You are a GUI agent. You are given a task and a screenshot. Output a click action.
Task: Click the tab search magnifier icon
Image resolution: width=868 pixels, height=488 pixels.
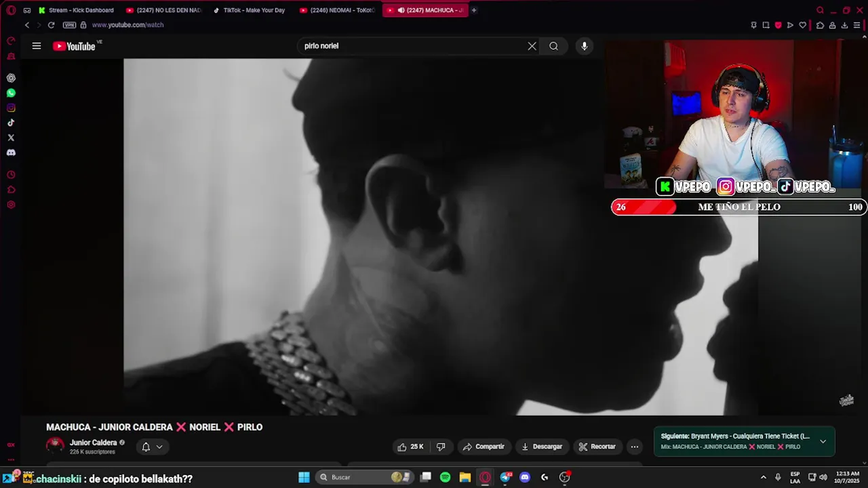click(x=820, y=10)
